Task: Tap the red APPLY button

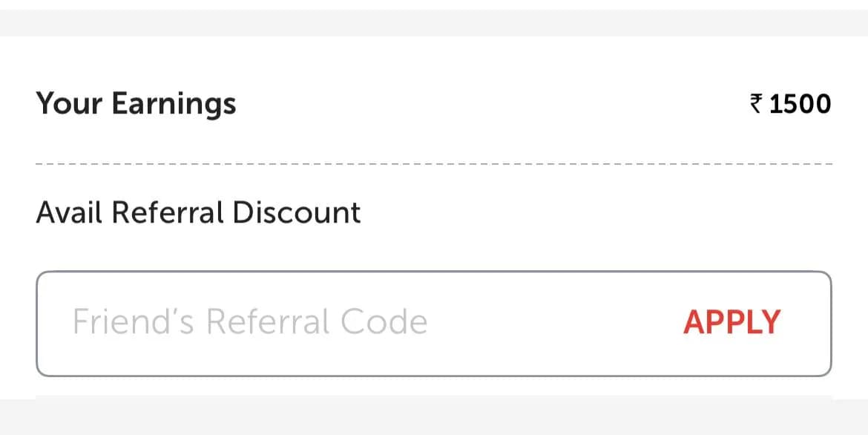Action: click(731, 322)
